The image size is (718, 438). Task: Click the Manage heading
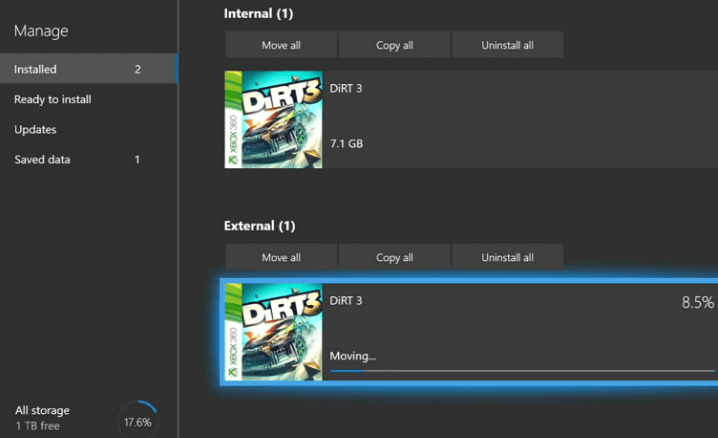coord(41,31)
